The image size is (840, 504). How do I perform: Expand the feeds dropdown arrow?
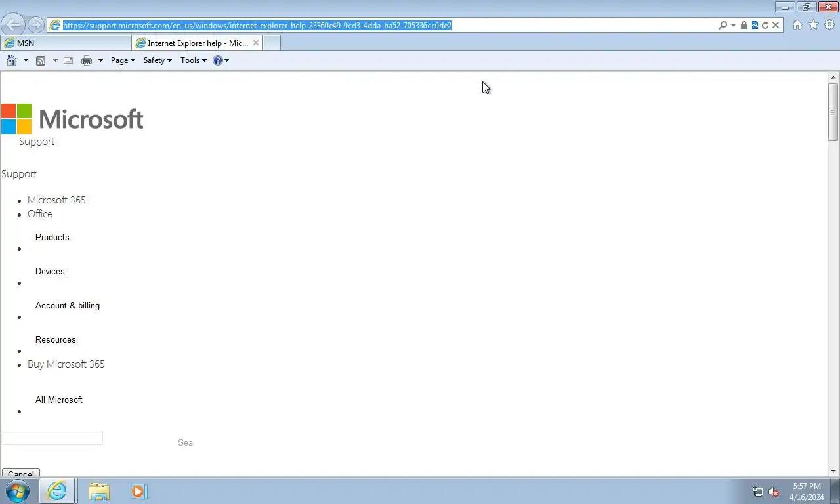(55, 60)
